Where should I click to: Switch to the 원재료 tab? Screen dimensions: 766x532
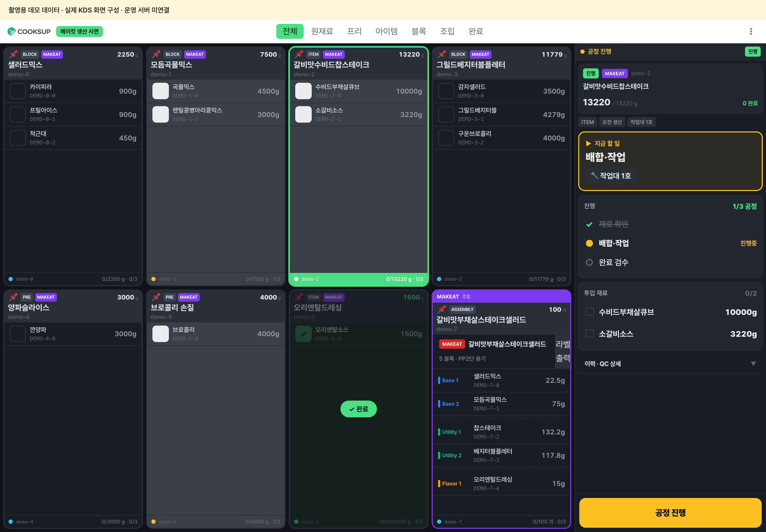tap(322, 31)
